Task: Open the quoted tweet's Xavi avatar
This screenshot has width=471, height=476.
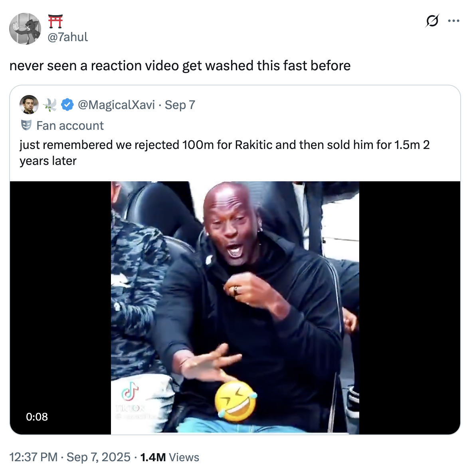Action: (x=29, y=105)
